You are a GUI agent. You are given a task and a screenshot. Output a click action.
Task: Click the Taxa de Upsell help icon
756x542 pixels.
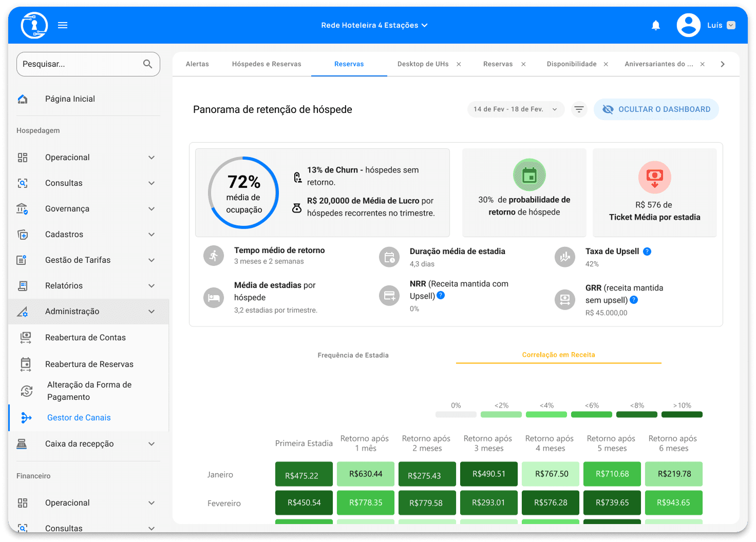tap(647, 251)
